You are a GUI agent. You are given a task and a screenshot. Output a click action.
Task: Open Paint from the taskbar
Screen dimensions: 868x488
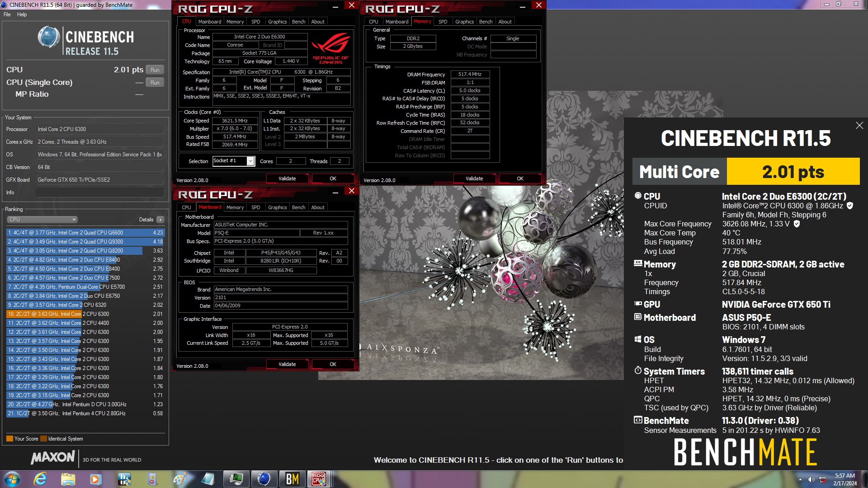(180, 479)
